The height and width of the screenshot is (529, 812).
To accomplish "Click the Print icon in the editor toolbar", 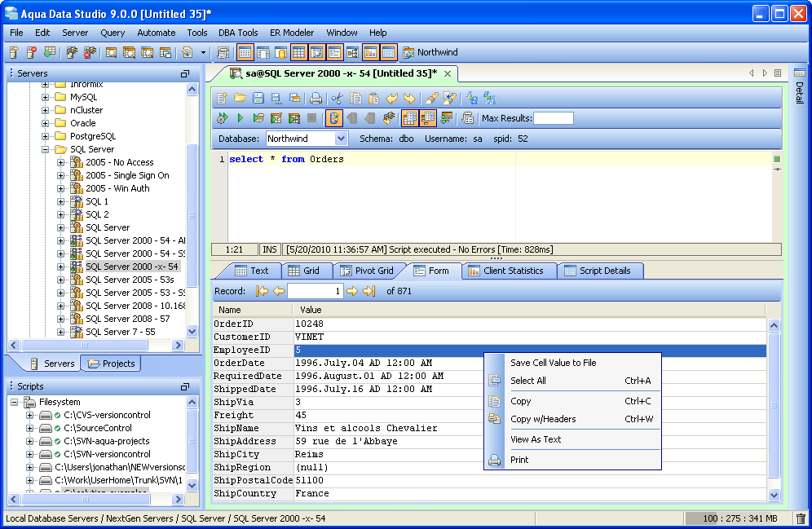I will coord(316,98).
